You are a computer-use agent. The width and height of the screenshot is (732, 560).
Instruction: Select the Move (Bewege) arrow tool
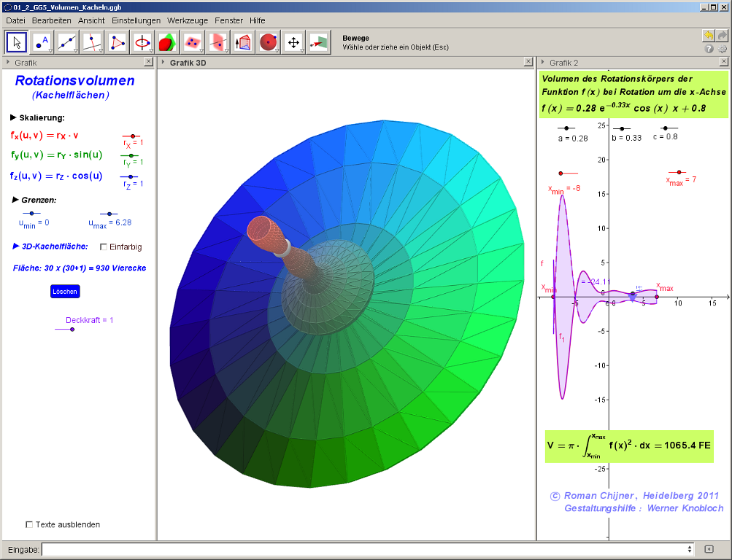coord(17,42)
